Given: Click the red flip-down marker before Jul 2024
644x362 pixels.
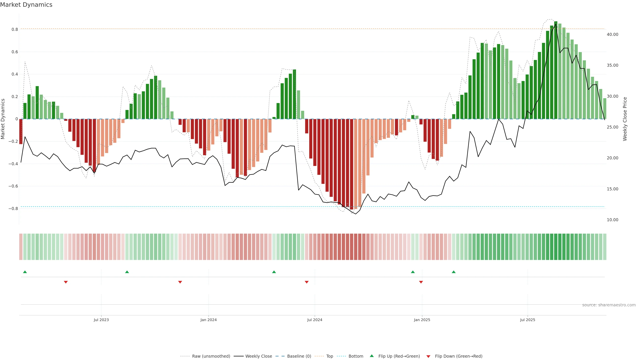Looking at the screenshot, I should click(x=307, y=282).
